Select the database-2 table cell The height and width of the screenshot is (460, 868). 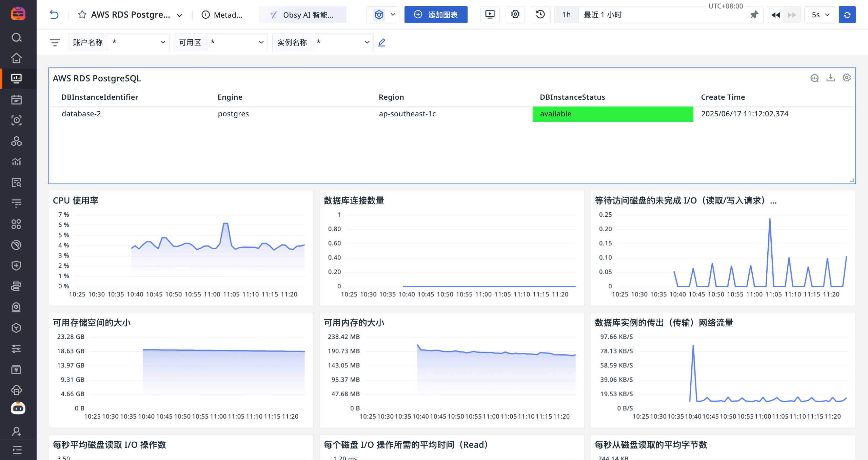point(81,114)
